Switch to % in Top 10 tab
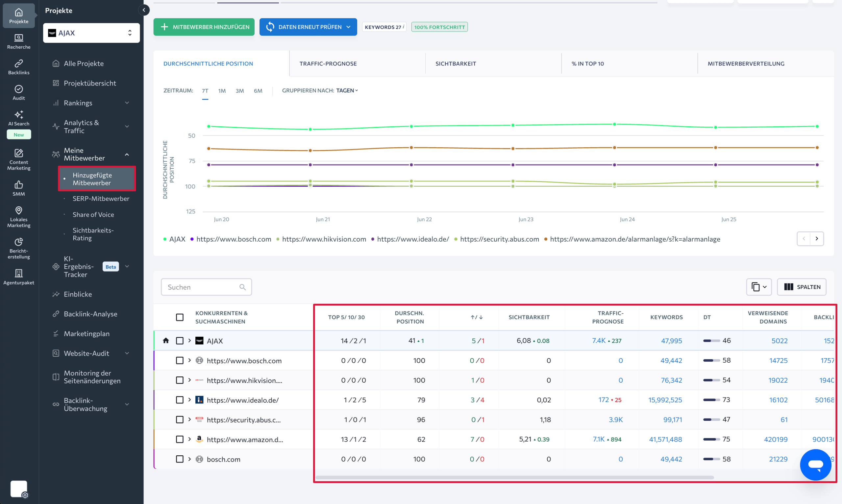This screenshot has height=504, width=842. pyautogui.click(x=630, y=63)
